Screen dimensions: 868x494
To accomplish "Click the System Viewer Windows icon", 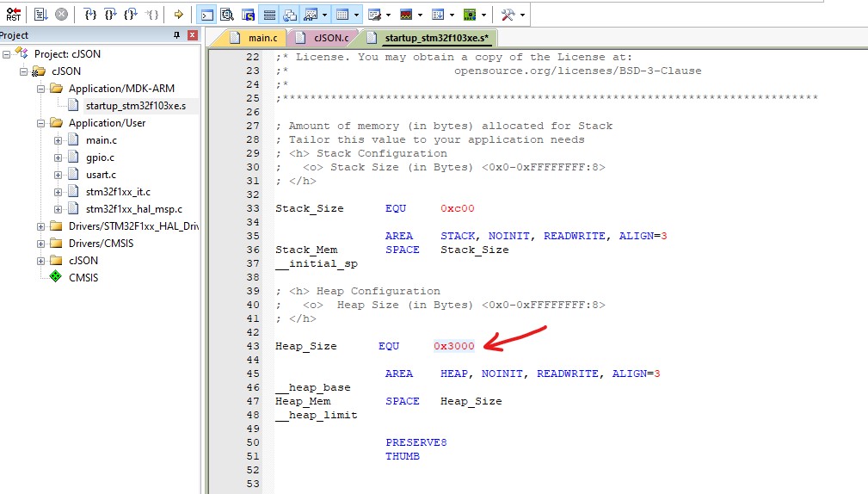I will [470, 15].
